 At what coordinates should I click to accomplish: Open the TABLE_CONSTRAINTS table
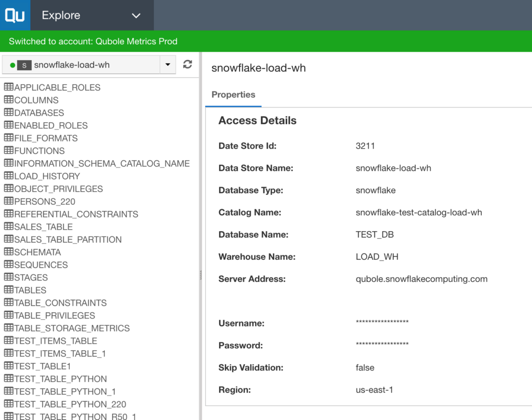click(x=60, y=303)
